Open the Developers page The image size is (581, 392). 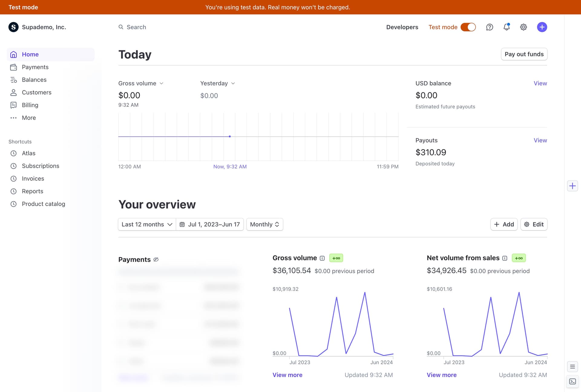402,27
